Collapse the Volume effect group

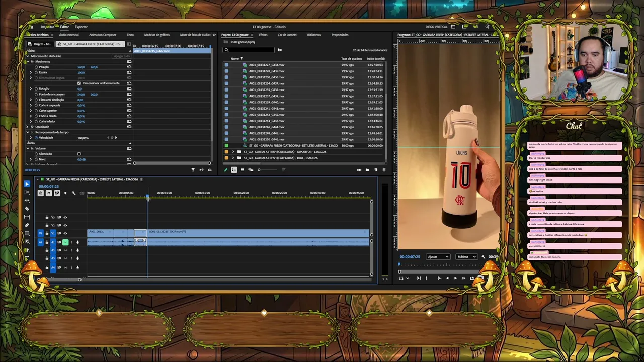pyautogui.click(x=28, y=148)
